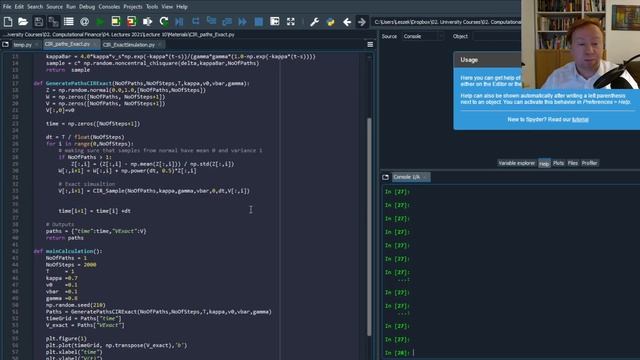The image size is (640, 360).
Task: Go back with the left arrow
Action: point(347,22)
